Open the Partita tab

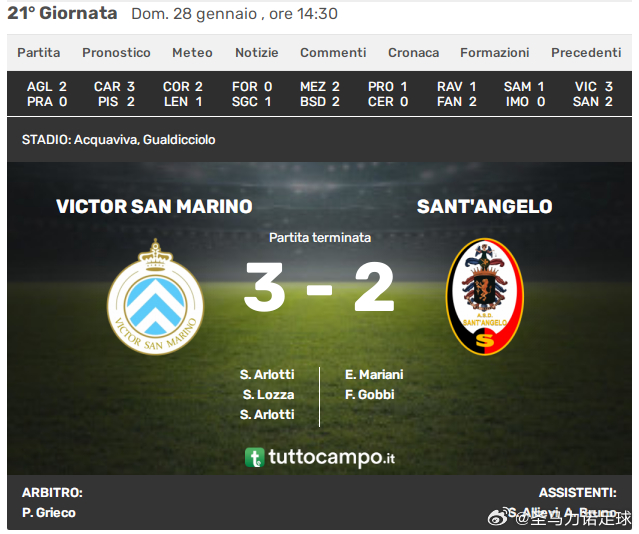click(39, 53)
